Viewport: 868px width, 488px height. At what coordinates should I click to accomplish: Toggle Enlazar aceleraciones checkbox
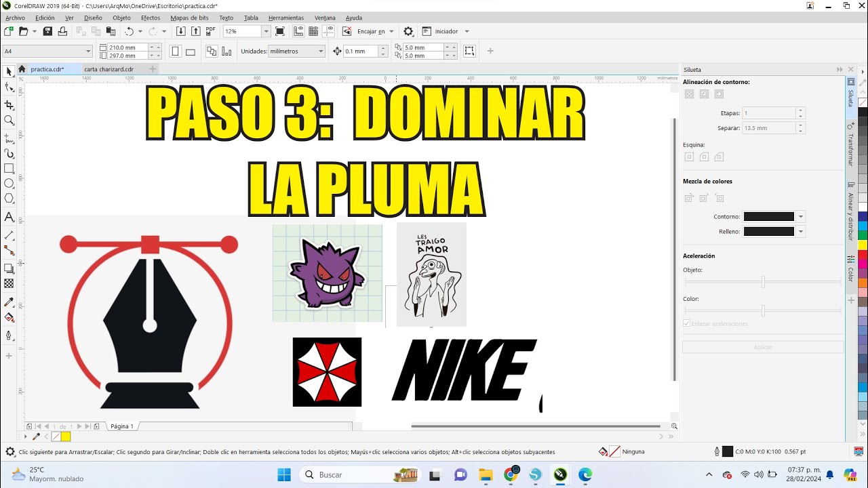(687, 323)
